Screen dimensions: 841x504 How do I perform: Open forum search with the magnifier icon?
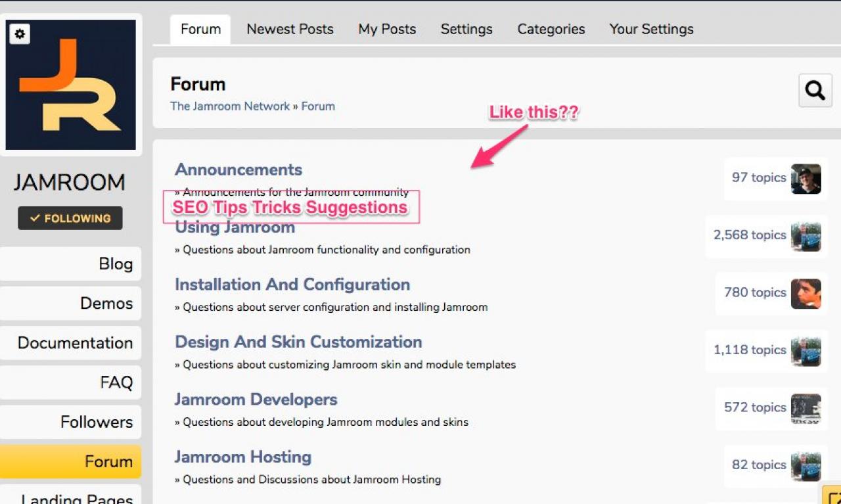[x=815, y=91]
